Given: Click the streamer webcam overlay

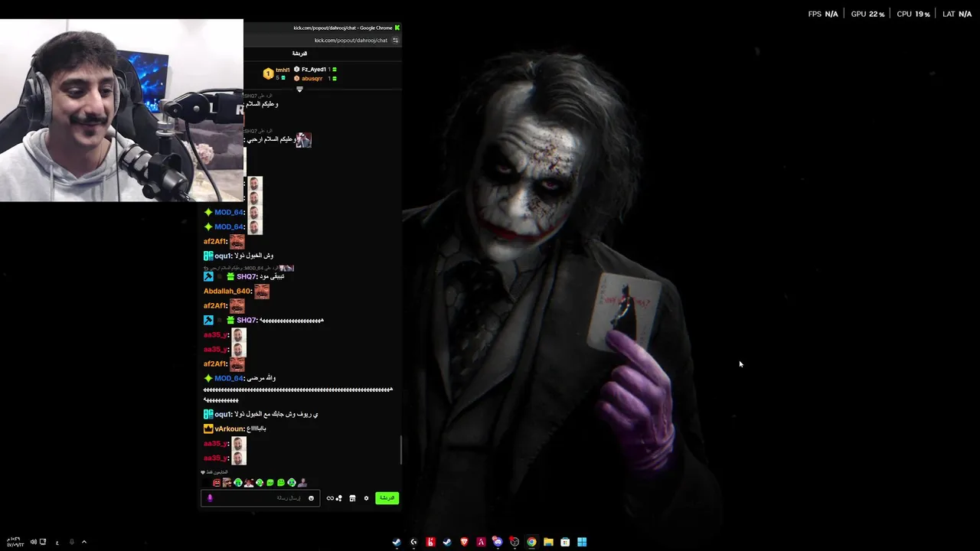Looking at the screenshot, I should pos(122,110).
